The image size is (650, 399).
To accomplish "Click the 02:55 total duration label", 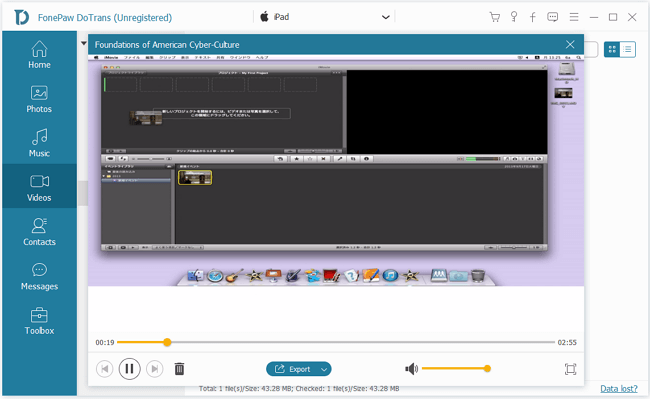I will click(x=567, y=343).
